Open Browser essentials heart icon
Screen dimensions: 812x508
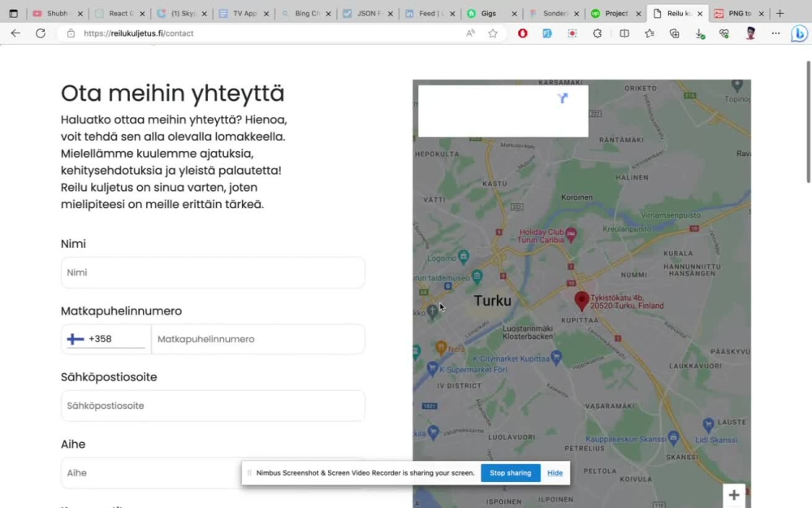click(x=724, y=33)
